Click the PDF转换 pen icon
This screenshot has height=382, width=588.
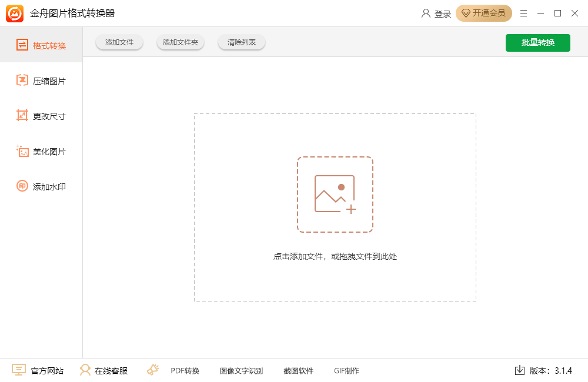pos(153,370)
